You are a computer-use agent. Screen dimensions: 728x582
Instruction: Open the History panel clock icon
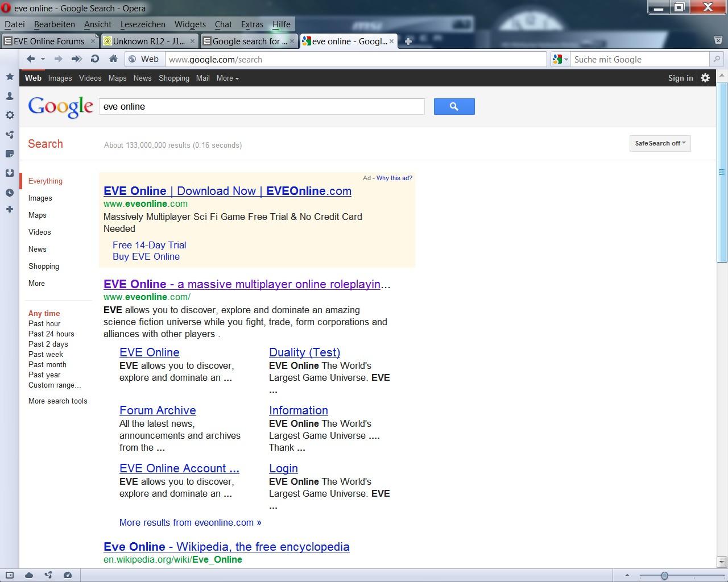[x=10, y=193]
